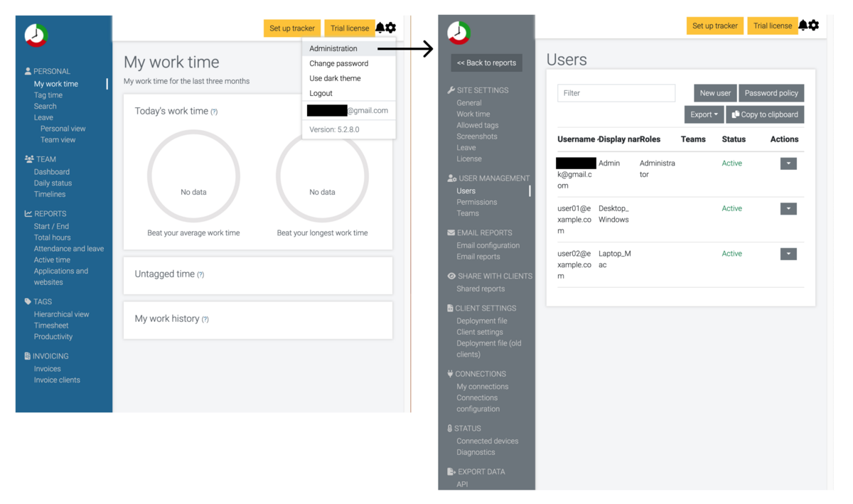Expand actions dropdown for user01@example.com

pos(788,209)
